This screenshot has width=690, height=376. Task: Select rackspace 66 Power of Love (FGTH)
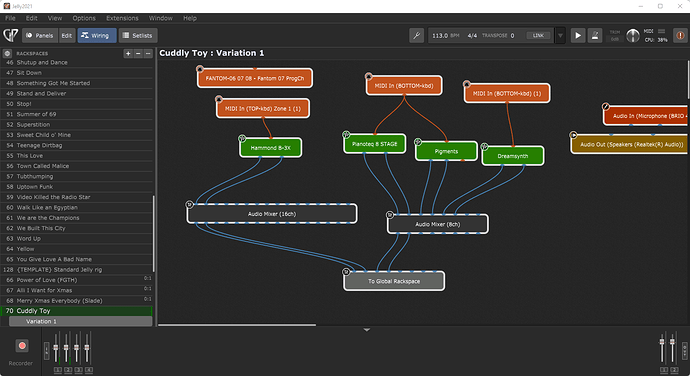click(x=77, y=280)
